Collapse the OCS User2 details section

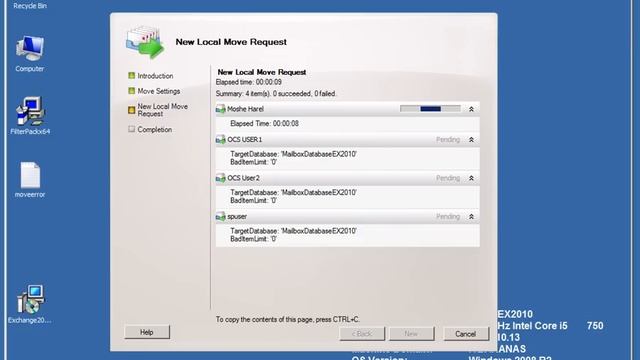pos(471,178)
